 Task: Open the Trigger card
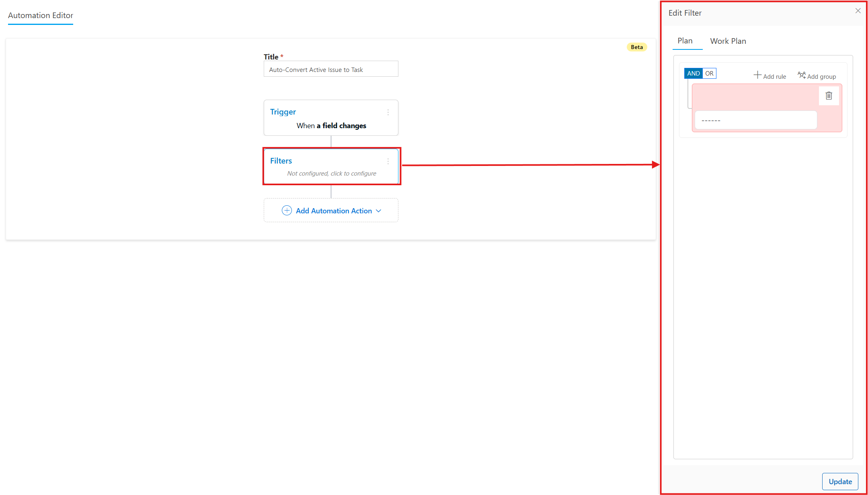click(x=331, y=118)
